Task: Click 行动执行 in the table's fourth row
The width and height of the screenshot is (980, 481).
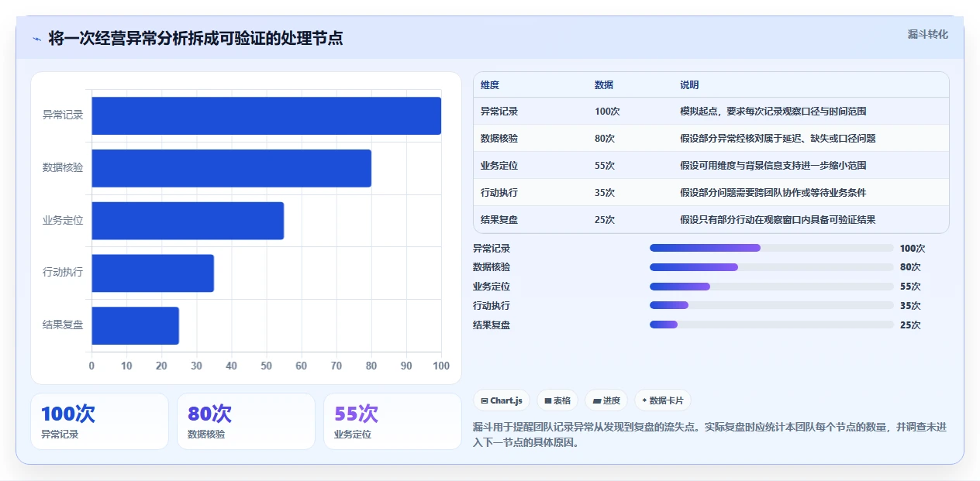Action: pyautogui.click(x=499, y=192)
